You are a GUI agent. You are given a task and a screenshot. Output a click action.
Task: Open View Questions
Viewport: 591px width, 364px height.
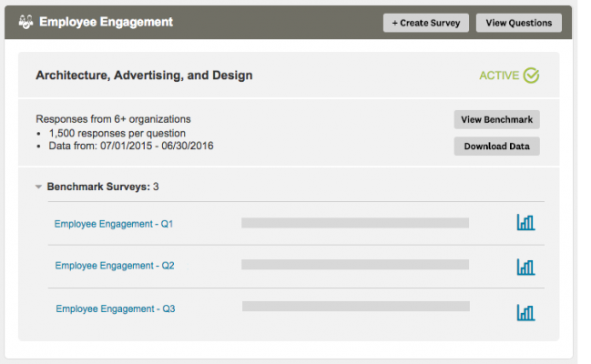click(x=519, y=23)
